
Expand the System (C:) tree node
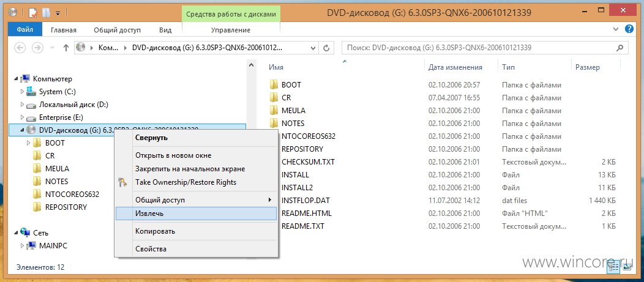[22, 92]
